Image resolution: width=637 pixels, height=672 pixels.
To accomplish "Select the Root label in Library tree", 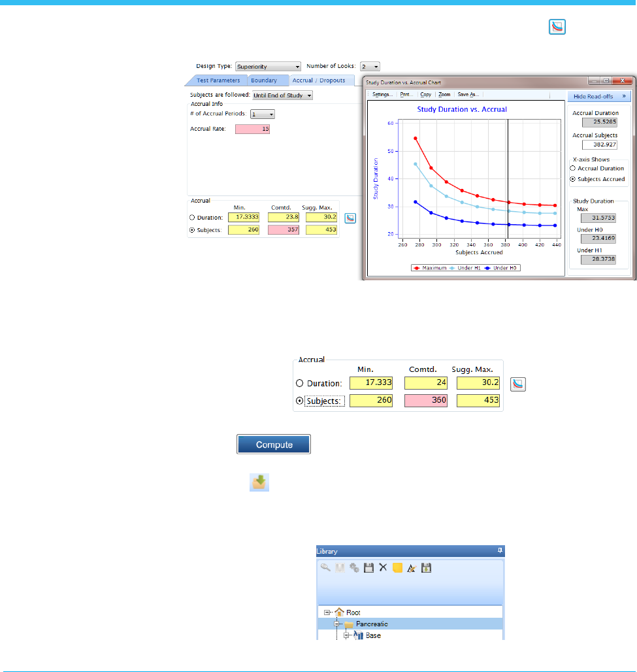I will tap(353, 613).
